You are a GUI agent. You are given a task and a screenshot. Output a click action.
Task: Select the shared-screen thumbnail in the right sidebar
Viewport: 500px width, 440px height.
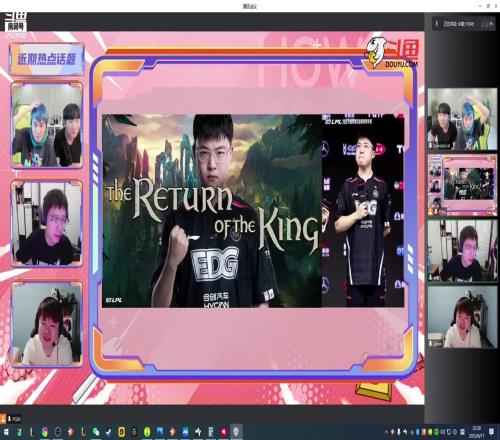point(462,185)
